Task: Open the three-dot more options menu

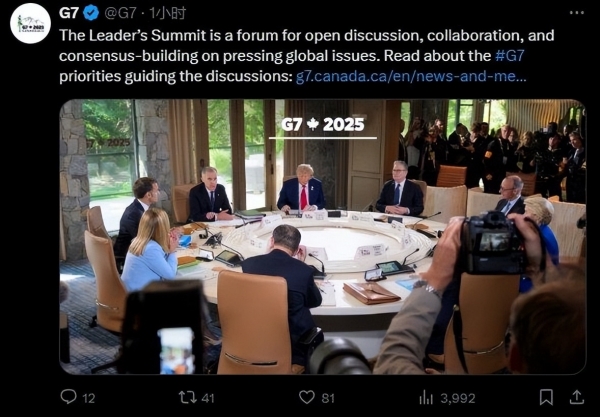Action: coord(577,13)
